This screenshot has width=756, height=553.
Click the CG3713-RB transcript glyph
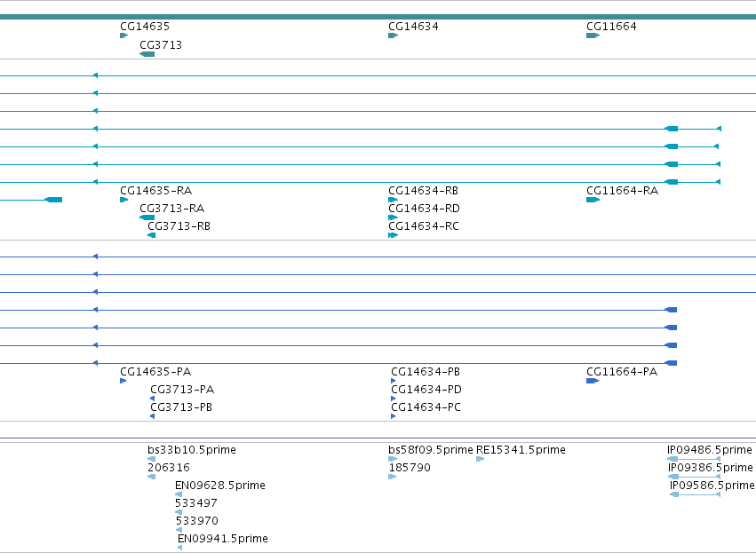point(151,235)
